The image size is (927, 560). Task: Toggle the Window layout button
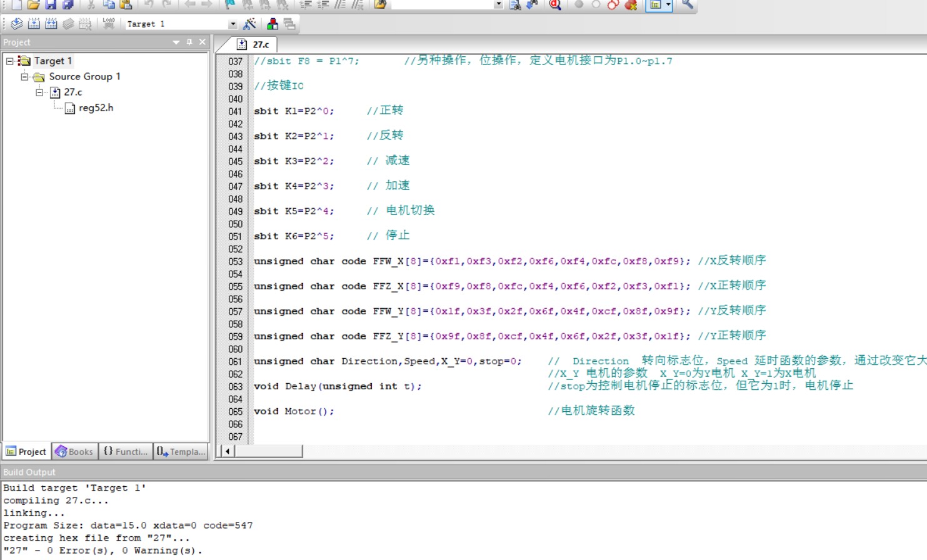655,4
